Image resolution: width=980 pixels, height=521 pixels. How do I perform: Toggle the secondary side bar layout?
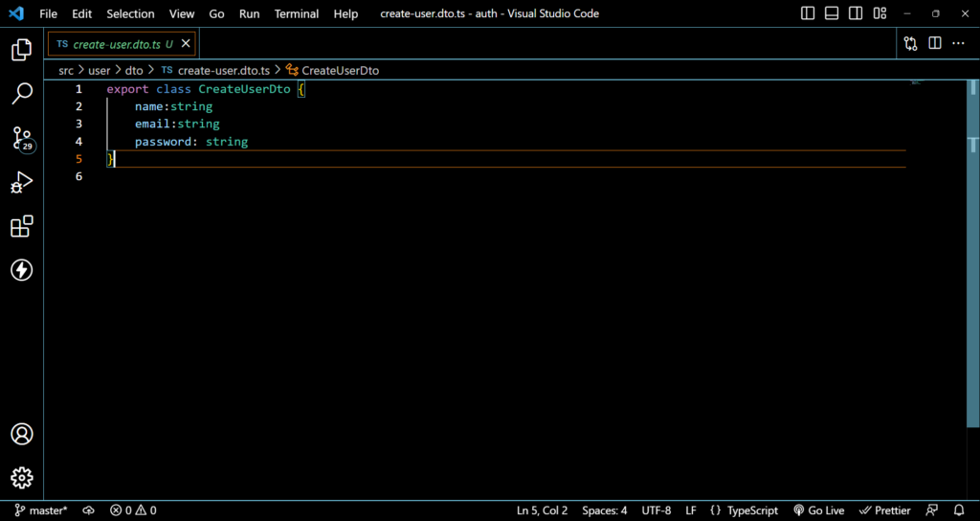point(856,13)
